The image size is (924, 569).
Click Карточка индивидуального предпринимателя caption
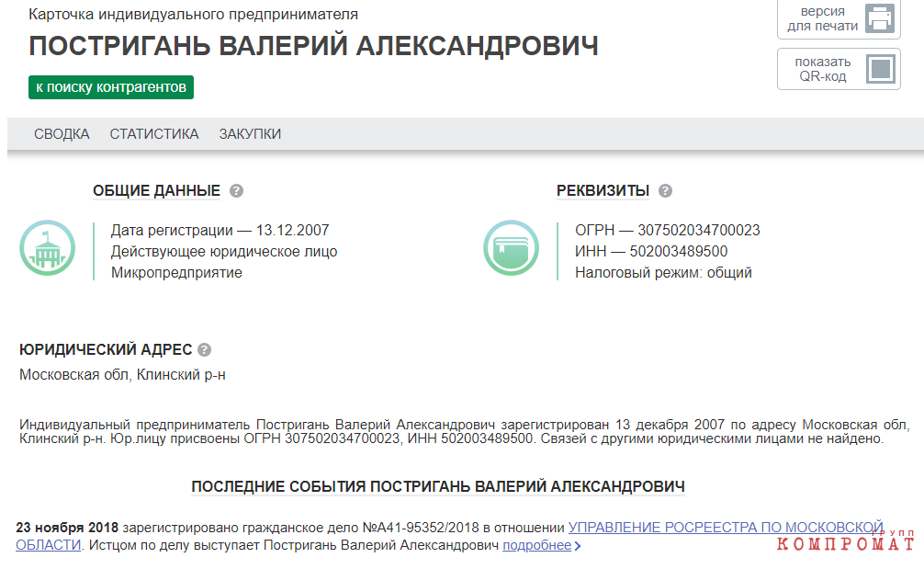[193, 14]
